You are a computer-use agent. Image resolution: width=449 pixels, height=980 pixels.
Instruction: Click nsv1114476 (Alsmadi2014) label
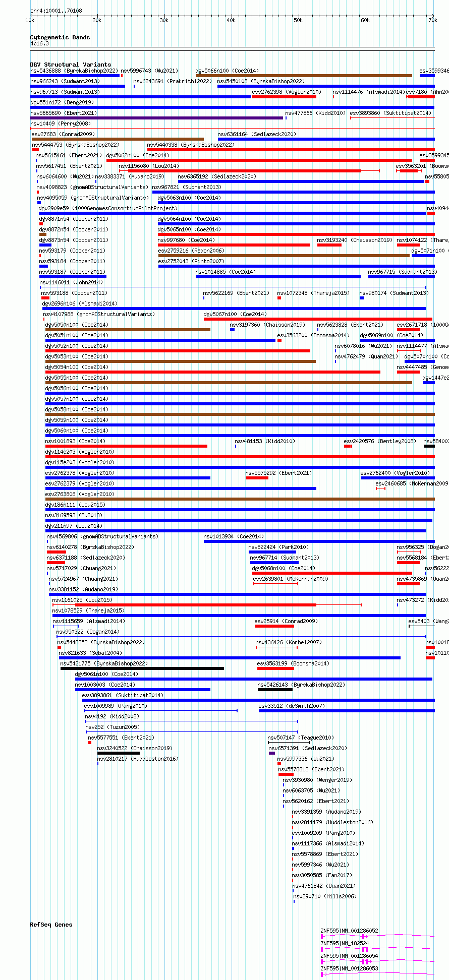click(x=369, y=92)
